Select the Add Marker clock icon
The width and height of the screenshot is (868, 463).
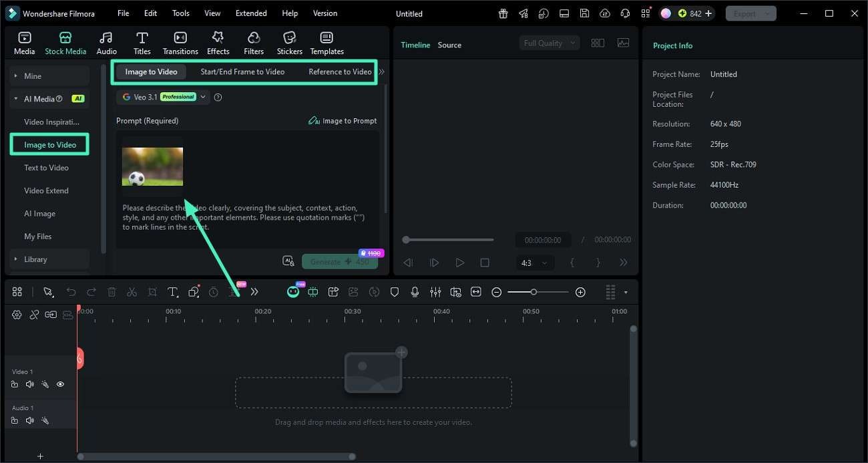[x=213, y=292]
